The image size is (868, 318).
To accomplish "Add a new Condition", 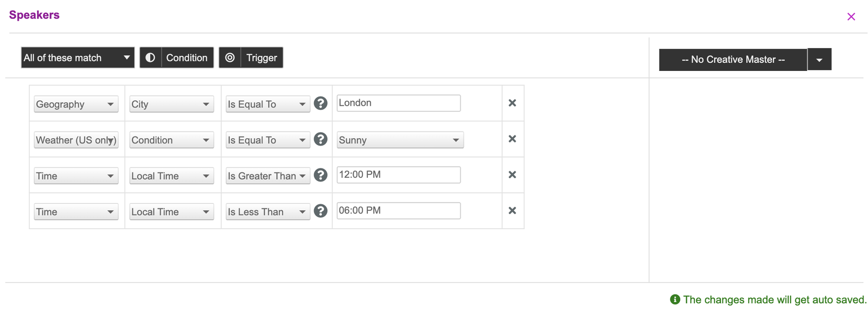I will (x=177, y=57).
